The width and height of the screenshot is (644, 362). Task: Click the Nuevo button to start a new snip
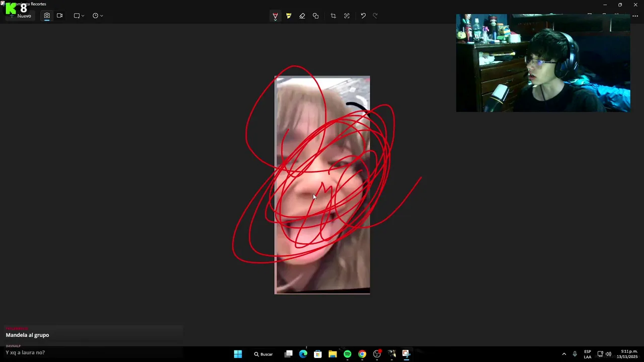point(20,16)
